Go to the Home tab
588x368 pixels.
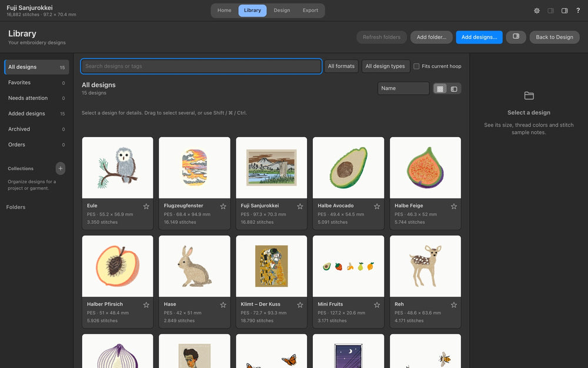click(x=224, y=11)
